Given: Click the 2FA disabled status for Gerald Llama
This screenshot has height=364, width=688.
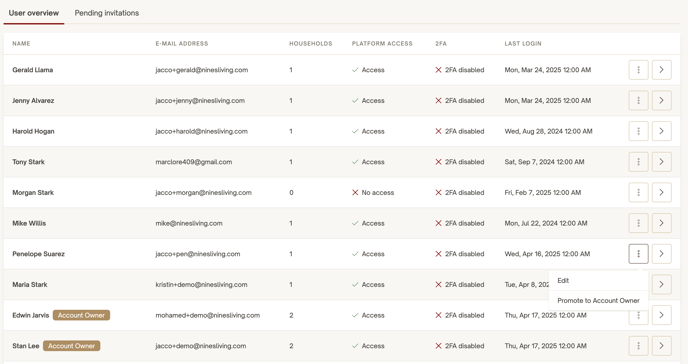Looking at the screenshot, I should pos(459,70).
